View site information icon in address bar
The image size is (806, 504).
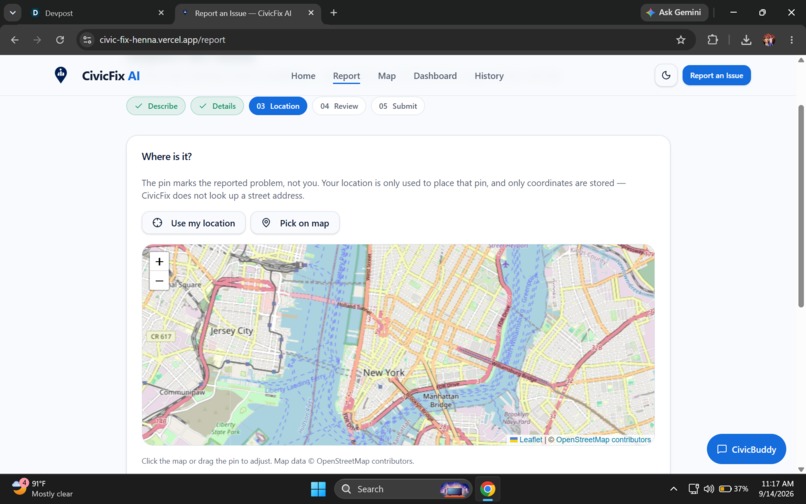click(87, 40)
